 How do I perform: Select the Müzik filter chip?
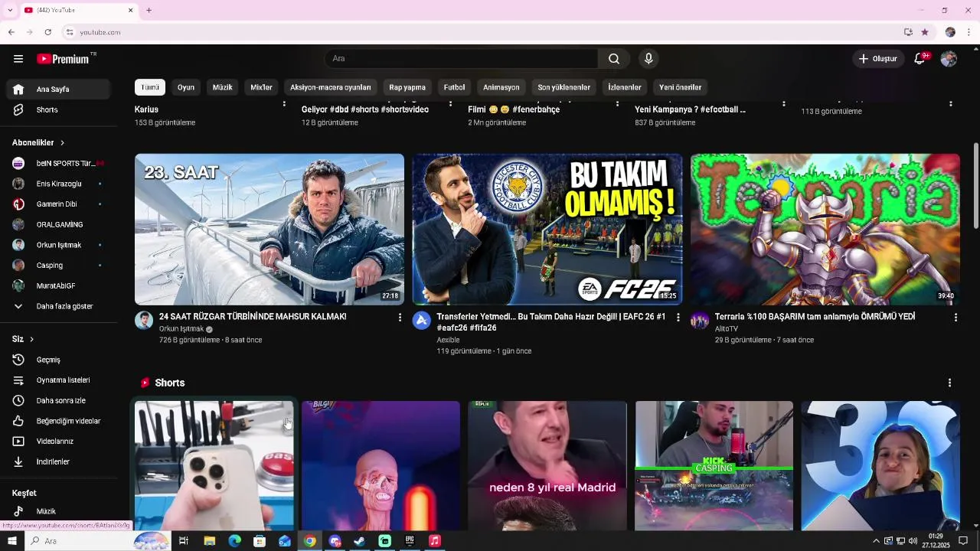point(222,87)
